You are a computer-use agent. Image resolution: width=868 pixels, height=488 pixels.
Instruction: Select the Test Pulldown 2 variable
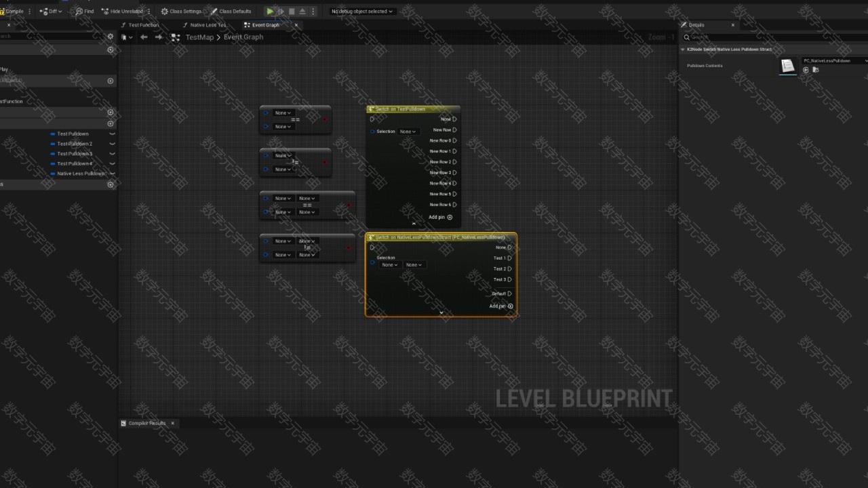[x=75, y=144]
